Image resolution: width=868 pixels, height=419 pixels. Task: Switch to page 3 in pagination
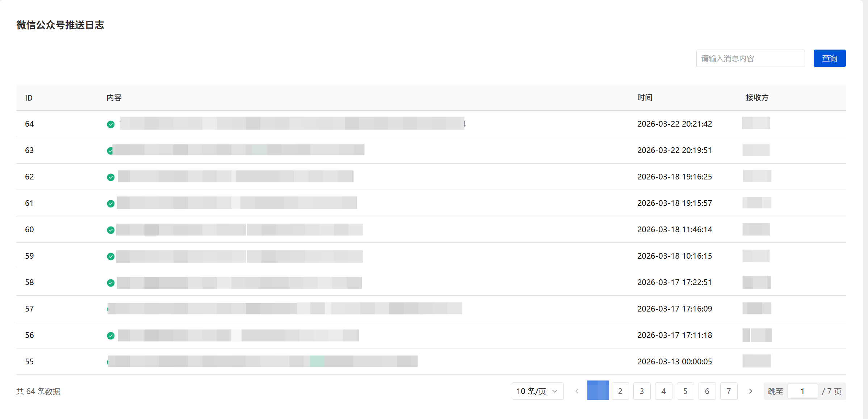tap(642, 391)
